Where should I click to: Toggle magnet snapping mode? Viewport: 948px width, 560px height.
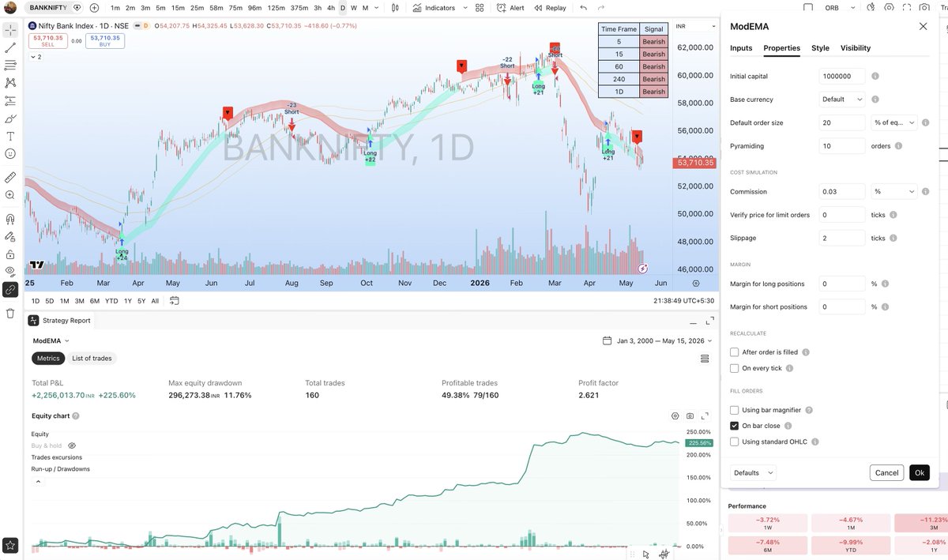pyautogui.click(x=10, y=219)
